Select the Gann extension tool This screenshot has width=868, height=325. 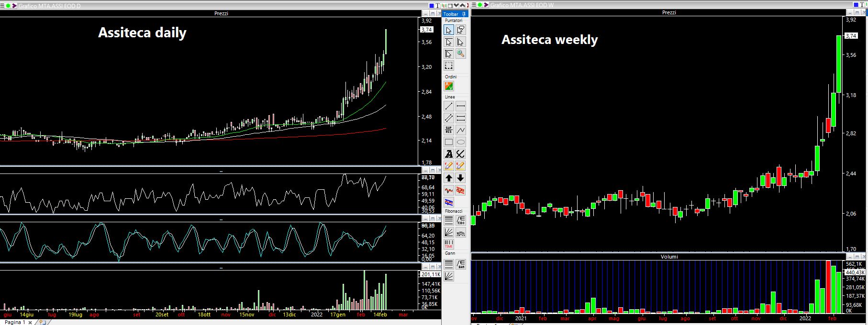[460, 264]
